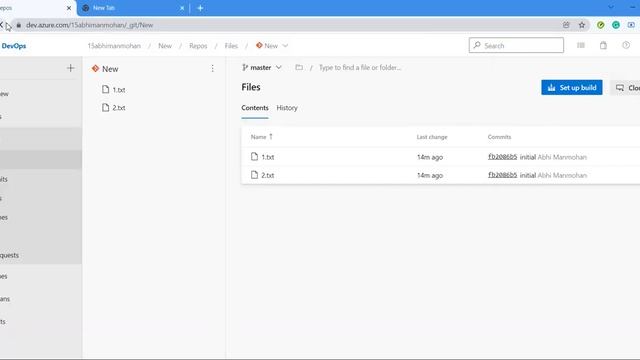The height and width of the screenshot is (360, 640).
Task: Stop loading the page with X button
Action: [x=1, y=25]
